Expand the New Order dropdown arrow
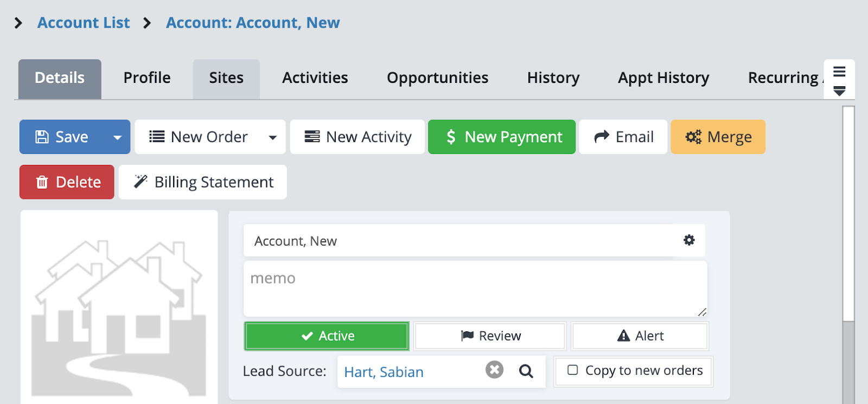 coord(272,138)
